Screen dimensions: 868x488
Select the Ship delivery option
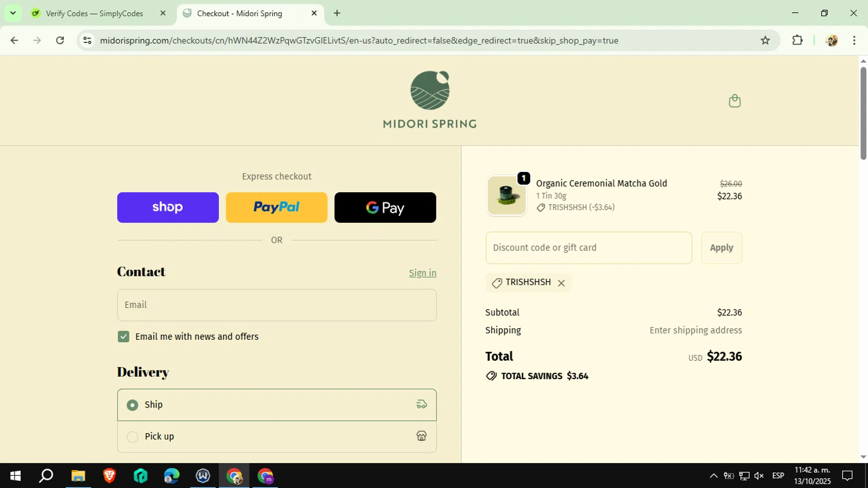(277, 405)
